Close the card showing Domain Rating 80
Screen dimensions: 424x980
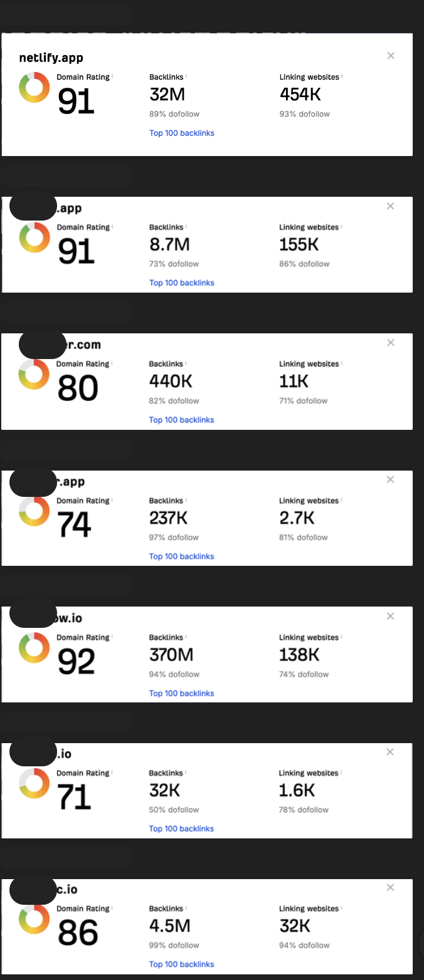(391, 343)
